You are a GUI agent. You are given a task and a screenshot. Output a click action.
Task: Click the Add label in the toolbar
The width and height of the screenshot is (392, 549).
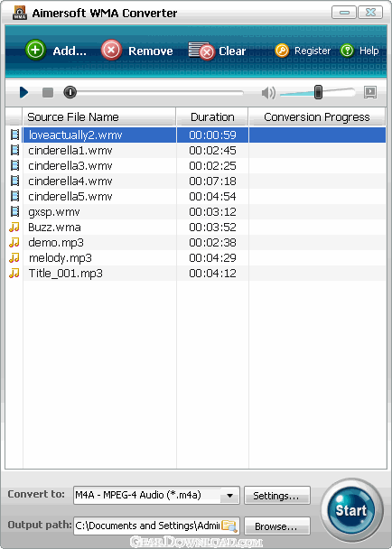(70, 51)
